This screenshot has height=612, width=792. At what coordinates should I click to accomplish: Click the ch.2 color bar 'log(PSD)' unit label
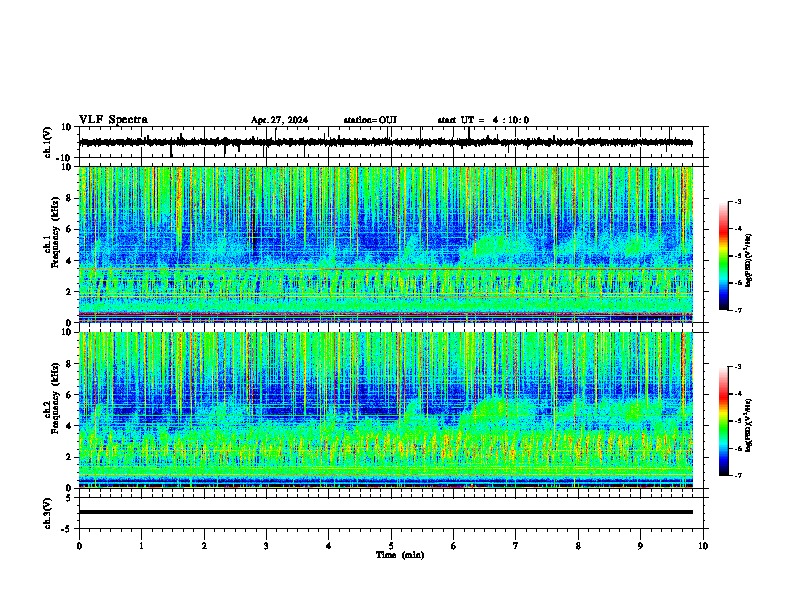[749, 425]
